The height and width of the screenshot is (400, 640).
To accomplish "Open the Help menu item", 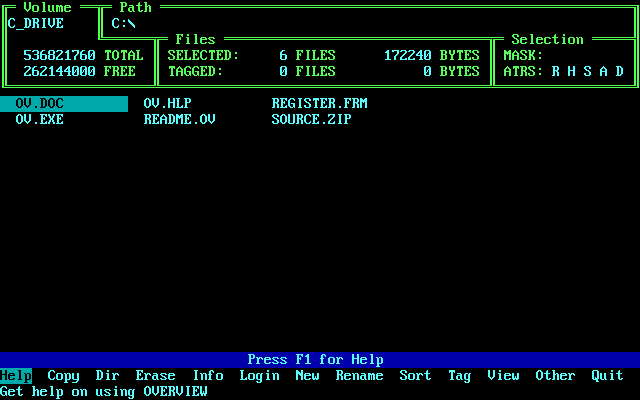I will (x=16, y=376).
